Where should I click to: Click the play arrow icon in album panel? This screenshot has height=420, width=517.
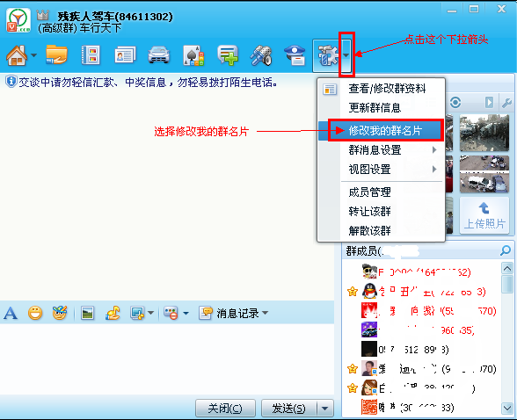pos(489,103)
